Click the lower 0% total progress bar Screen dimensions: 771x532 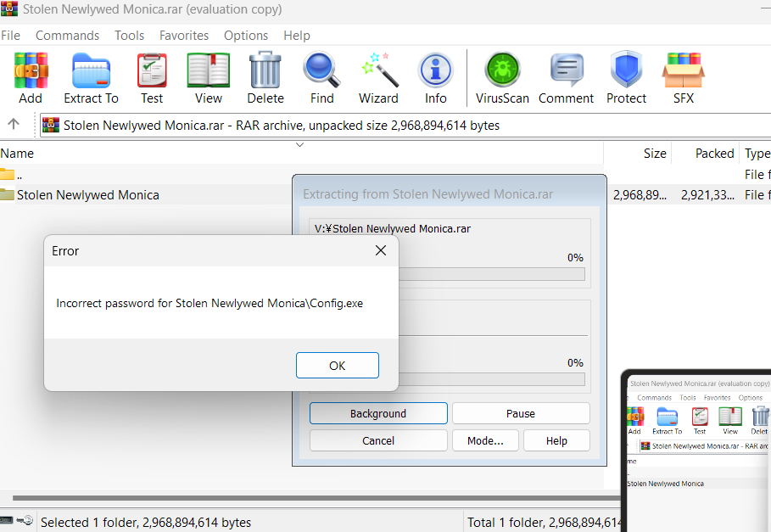(x=492, y=379)
